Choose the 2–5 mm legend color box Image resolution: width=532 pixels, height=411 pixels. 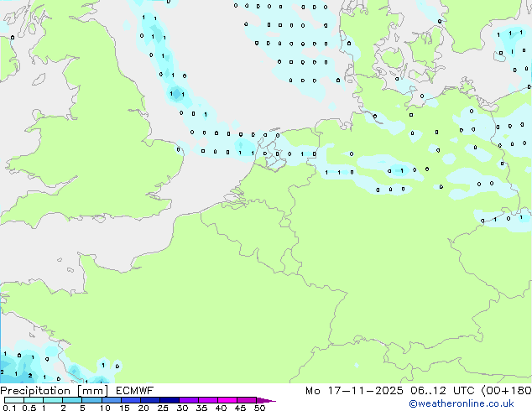[x=72, y=400]
